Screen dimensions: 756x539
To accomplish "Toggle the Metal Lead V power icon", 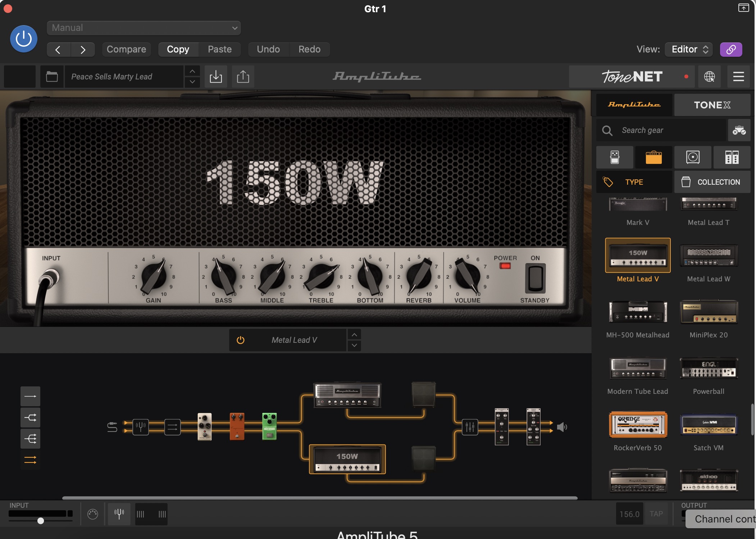I will tap(241, 340).
